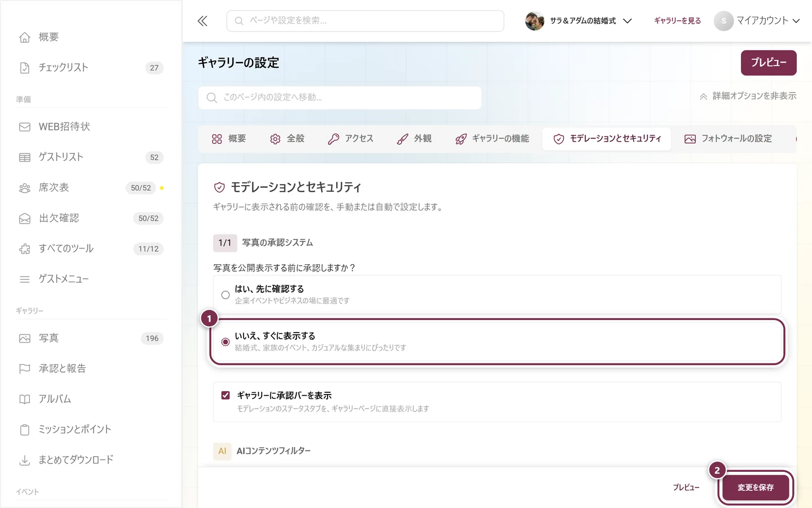Viewport: 812px width, 508px height.
Task: Click the hamburger icon for ゲストメニュー
Action: (x=25, y=279)
